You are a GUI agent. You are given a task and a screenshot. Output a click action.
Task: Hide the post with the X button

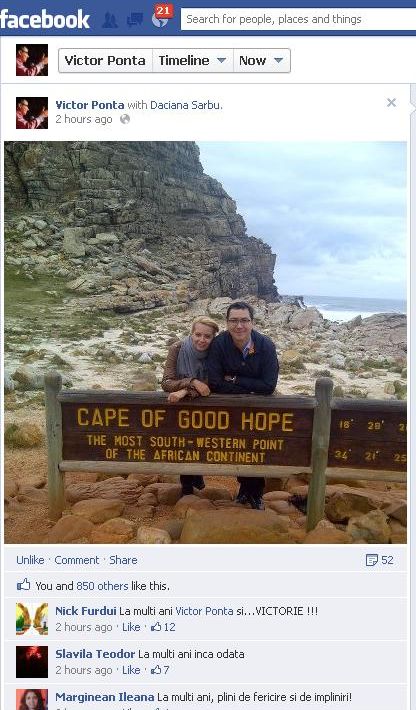coord(392,103)
